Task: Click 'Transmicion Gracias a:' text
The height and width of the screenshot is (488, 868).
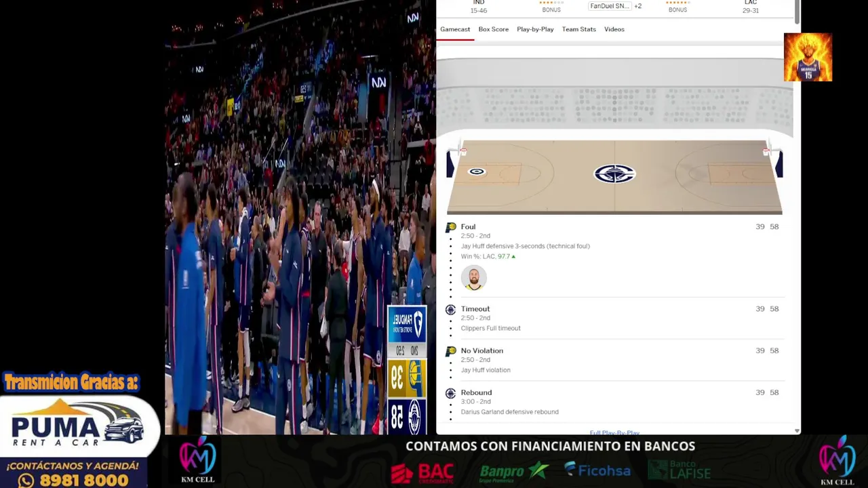Action: click(71, 382)
